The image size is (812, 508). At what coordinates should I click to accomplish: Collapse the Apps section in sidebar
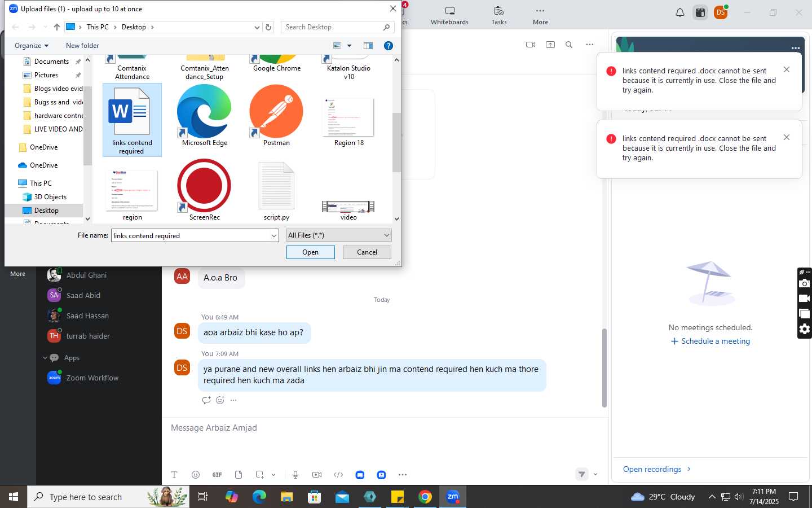tap(45, 358)
